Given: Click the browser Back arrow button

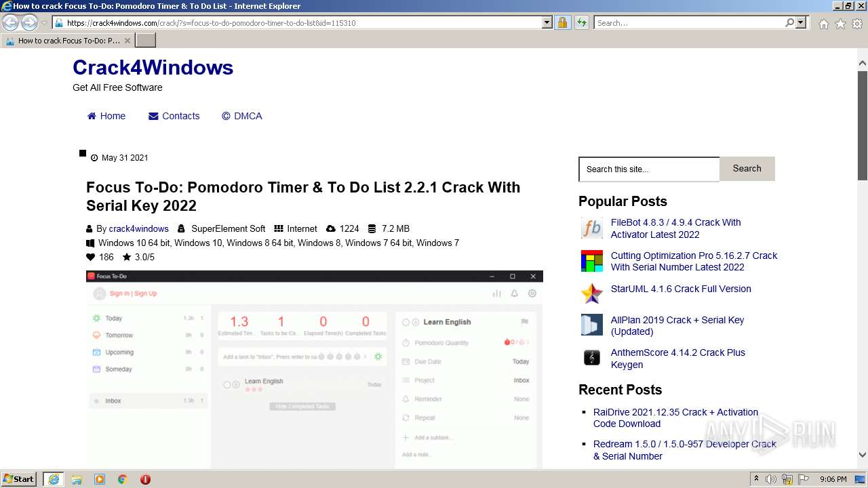Looking at the screenshot, I should click(10, 22).
